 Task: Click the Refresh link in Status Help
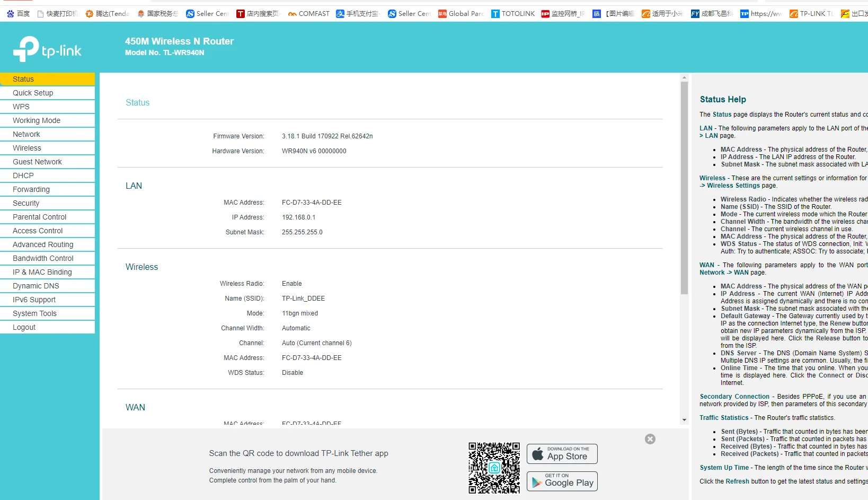(737, 481)
